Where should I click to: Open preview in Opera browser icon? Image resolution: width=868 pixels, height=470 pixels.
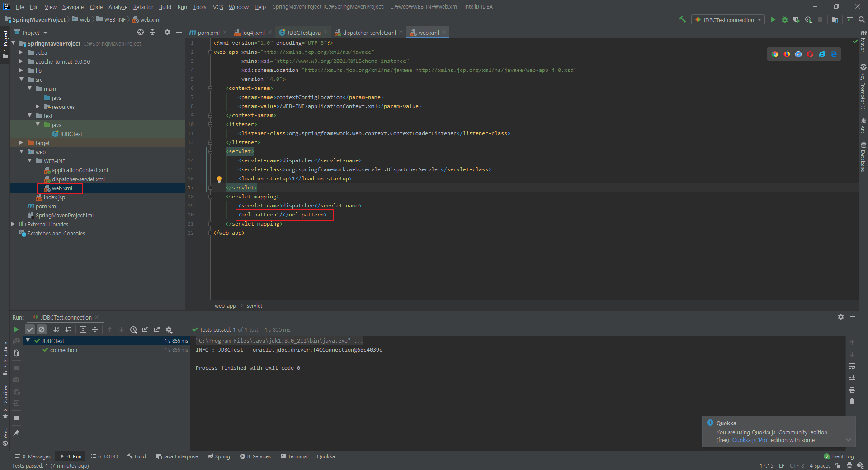[810, 54]
